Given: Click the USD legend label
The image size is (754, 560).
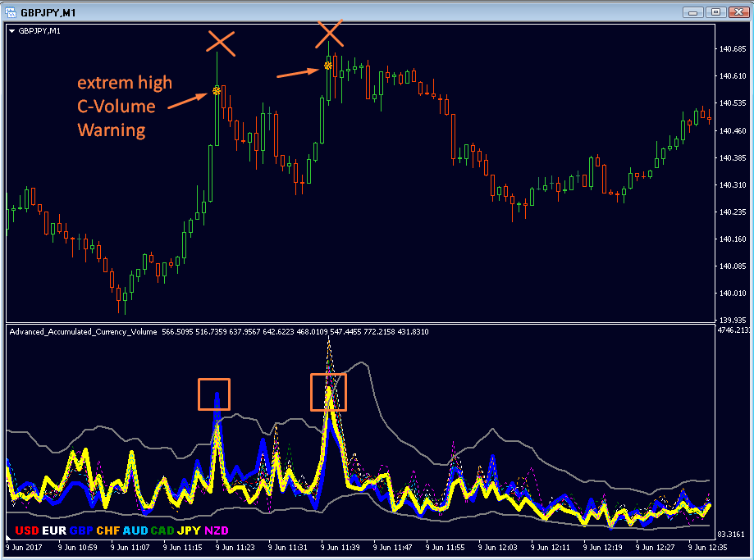Looking at the screenshot, I should click(27, 530).
